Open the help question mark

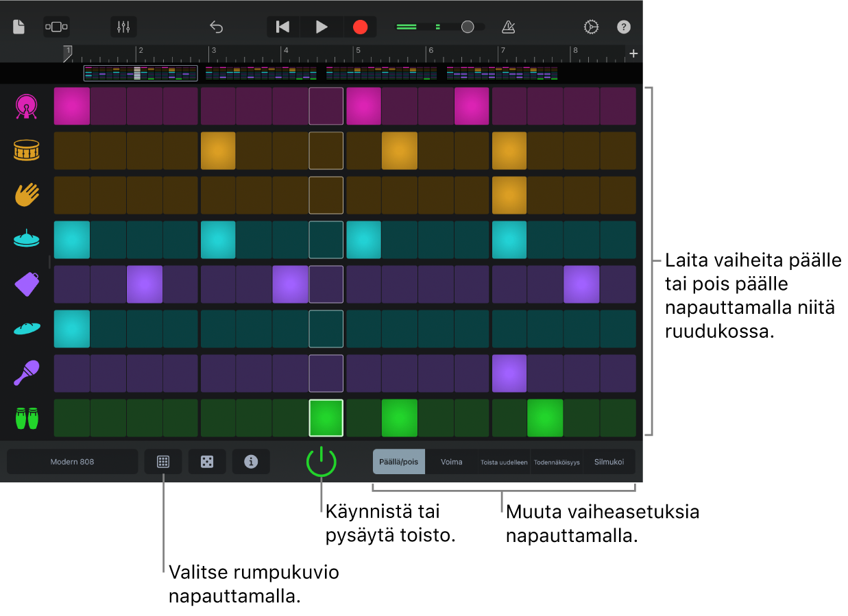pyautogui.click(x=623, y=27)
